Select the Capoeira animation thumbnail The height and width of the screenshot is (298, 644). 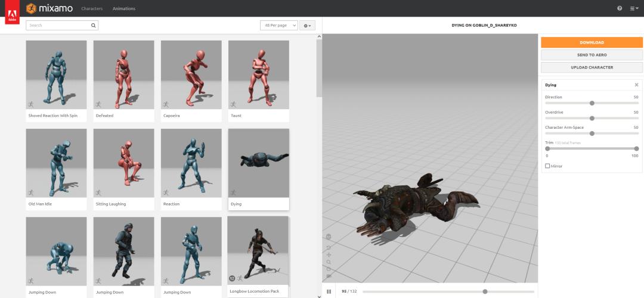(191, 75)
